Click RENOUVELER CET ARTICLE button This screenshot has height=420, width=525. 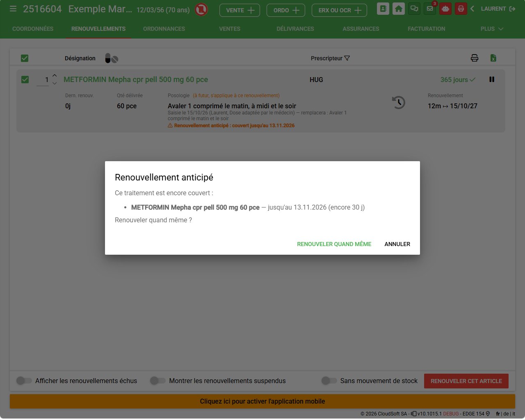(466, 381)
